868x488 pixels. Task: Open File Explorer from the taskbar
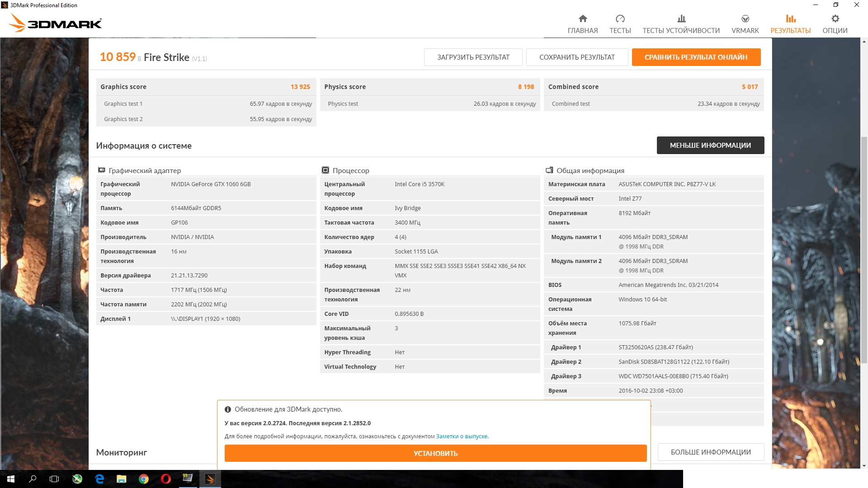(122, 479)
